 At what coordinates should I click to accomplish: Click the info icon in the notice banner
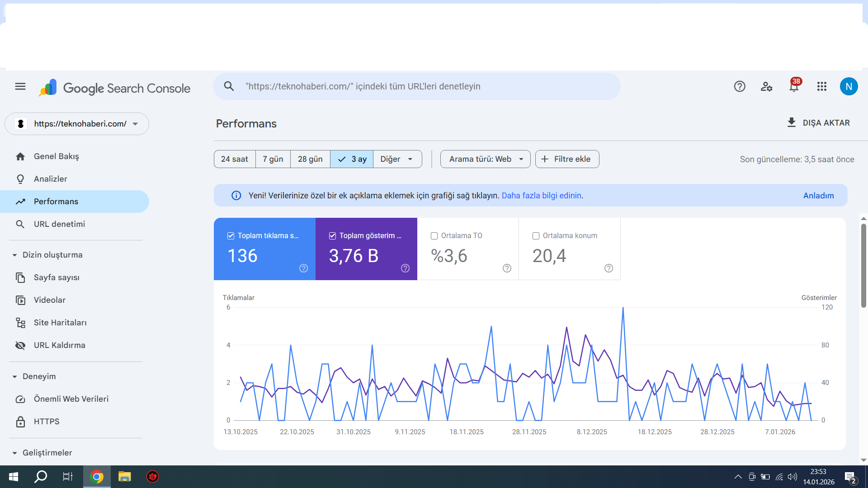236,196
